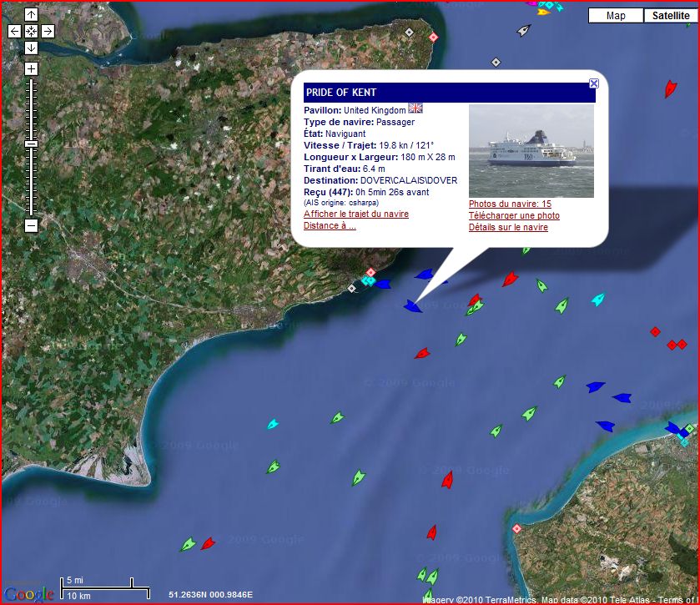Click the center/reset view navigation button

[x=31, y=31]
